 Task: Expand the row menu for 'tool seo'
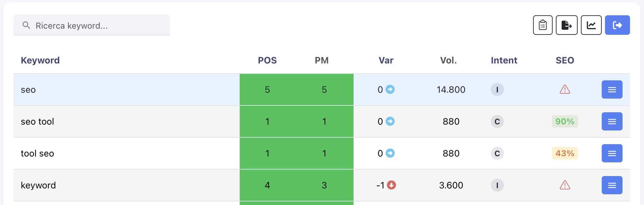pyautogui.click(x=612, y=153)
